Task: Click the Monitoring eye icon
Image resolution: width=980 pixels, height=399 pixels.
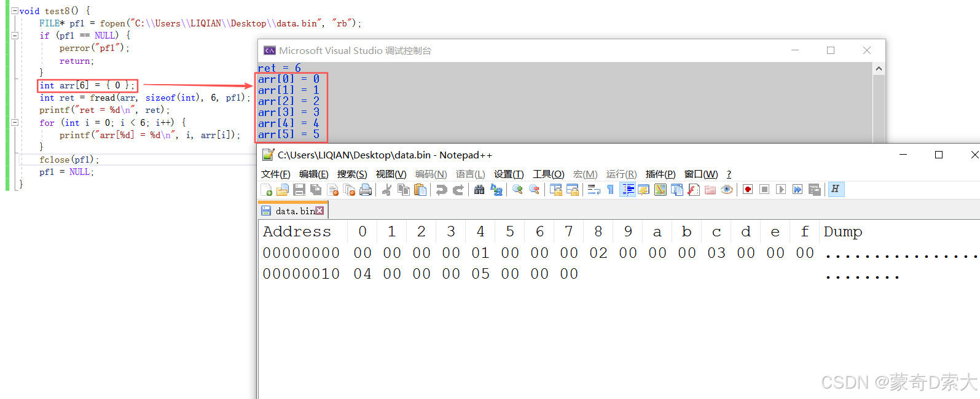Action: 727,190
